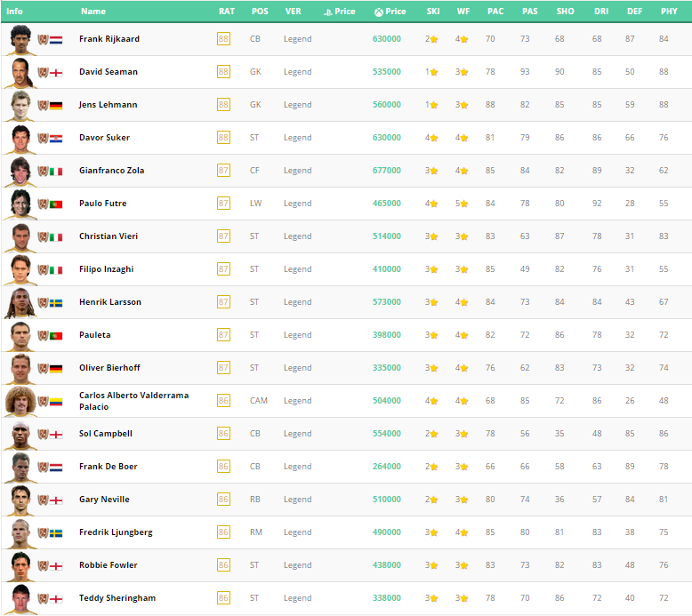The width and height of the screenshot is (692, 616).
Task: Click Paulo Futre's 92 dribbling value
Action: click(x=597, y=204)
